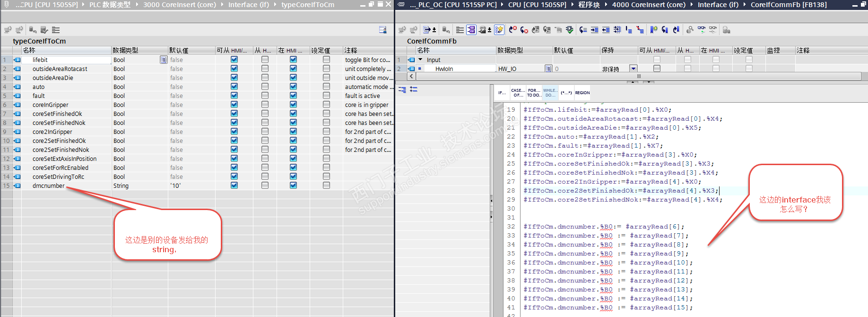
Task: Click the 数据类型 column header in left table
Action: (139, 50)
